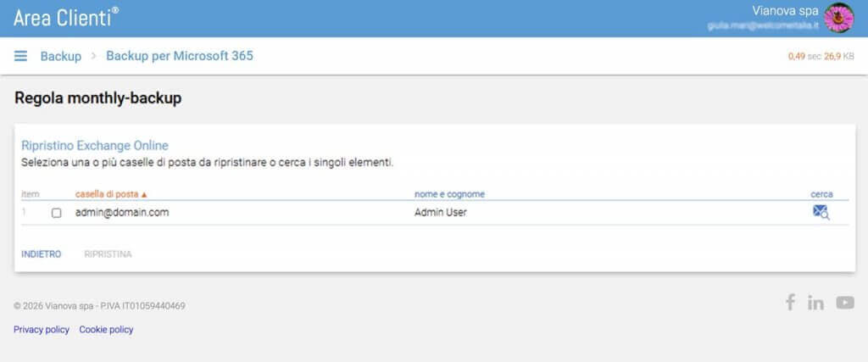
Task: Open the YouTube social icon
Action: (845, 303)
